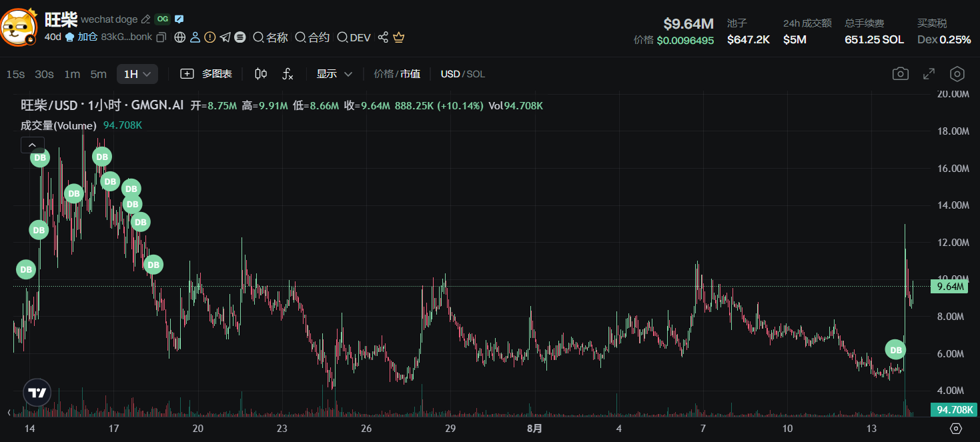Viewport: 980px width, 442px height.
Task: Open the Telegram paper plane link
Action: [x=225, y=37]
